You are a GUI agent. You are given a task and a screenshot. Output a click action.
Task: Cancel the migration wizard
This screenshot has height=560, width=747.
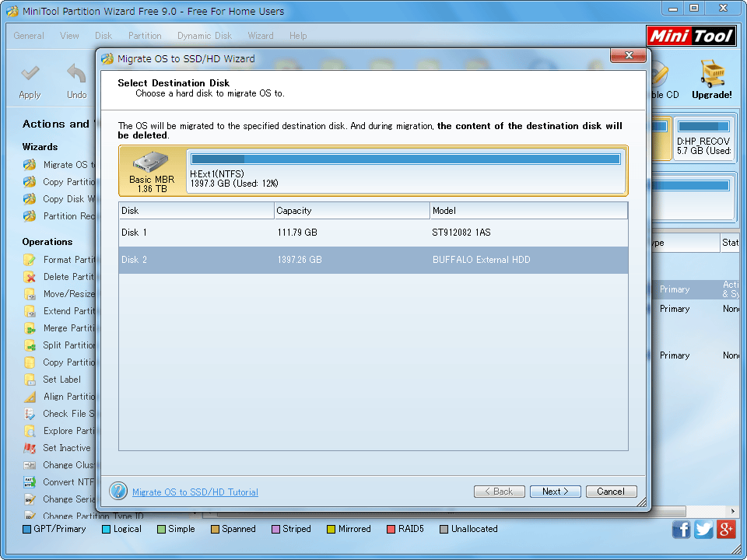611,492
